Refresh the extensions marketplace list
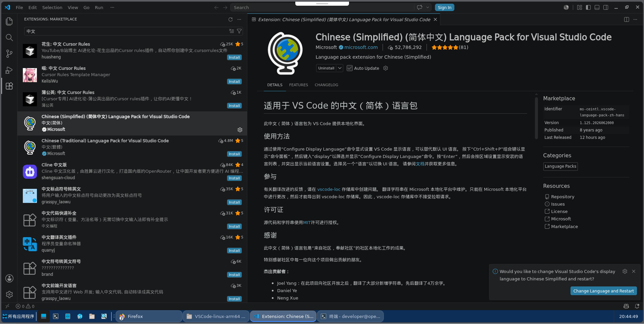The height and width of the screenshot is (324, 644). pyautogui.click(x=231, y=19)
